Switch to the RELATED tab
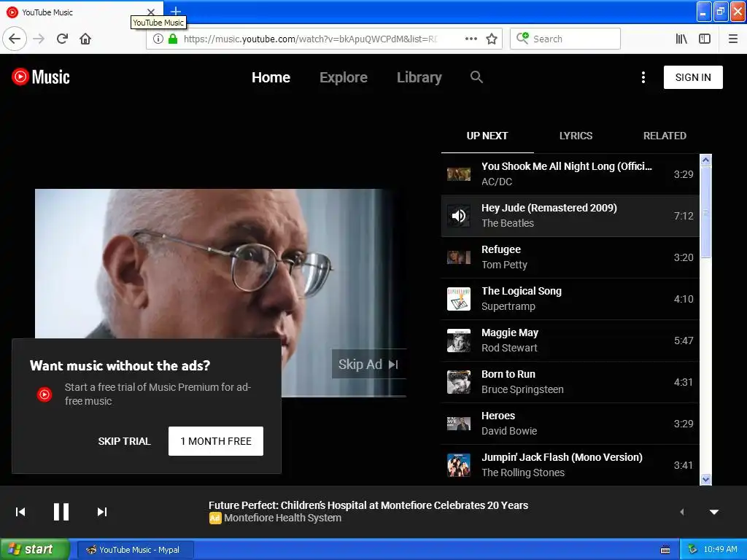The width and height of the screenshot is (747, 560). click(x=665, y=136)
